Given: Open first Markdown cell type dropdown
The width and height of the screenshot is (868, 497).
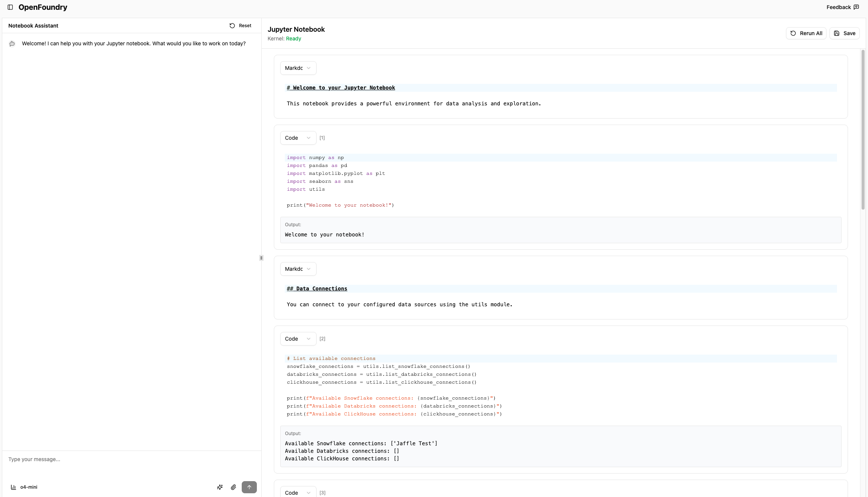Looking at the screenshot, I should coord(298,68).
